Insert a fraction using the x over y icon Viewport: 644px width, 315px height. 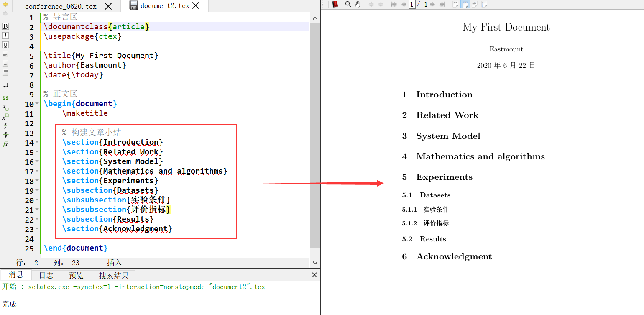point(5,125)
